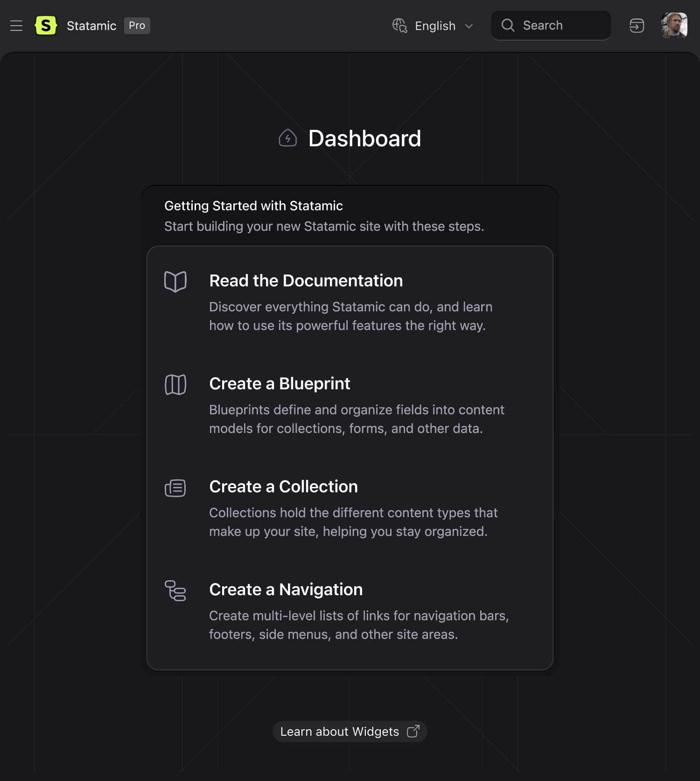Select the folded map icon for Create a Blueprint
The height and width of the screenshot is (781, 700).
pos(175,384)
